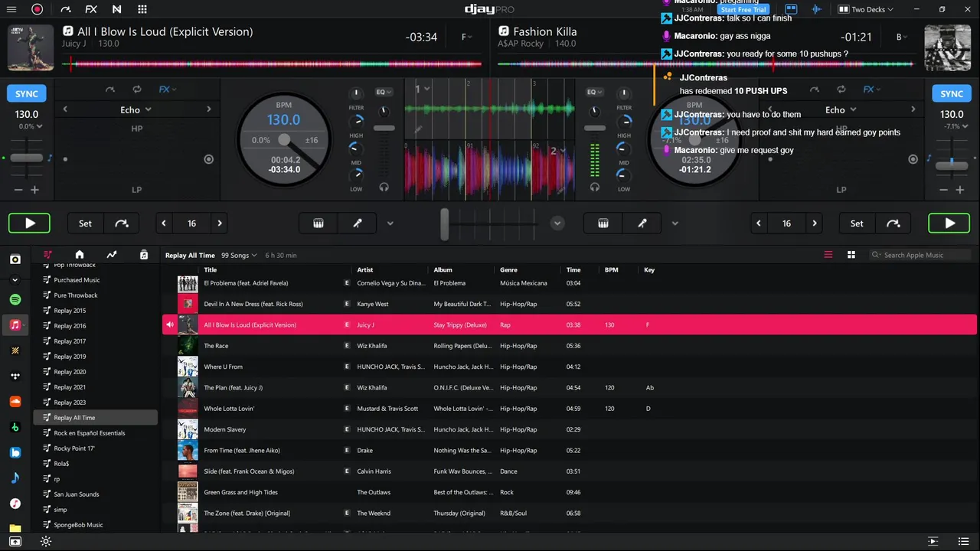Screen dimensions: 980x551
Task: Show the Home view in the library
Action: [79, 255]
